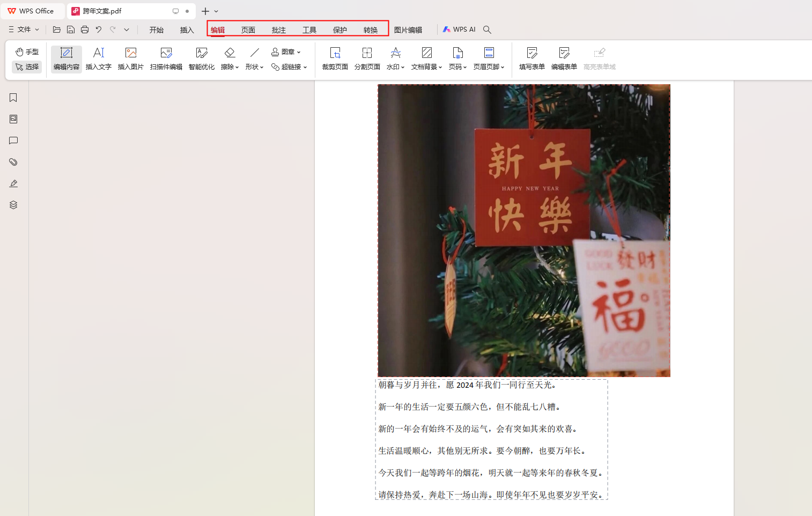Open the Stamp (图章) dropdown

pos(286,52)
